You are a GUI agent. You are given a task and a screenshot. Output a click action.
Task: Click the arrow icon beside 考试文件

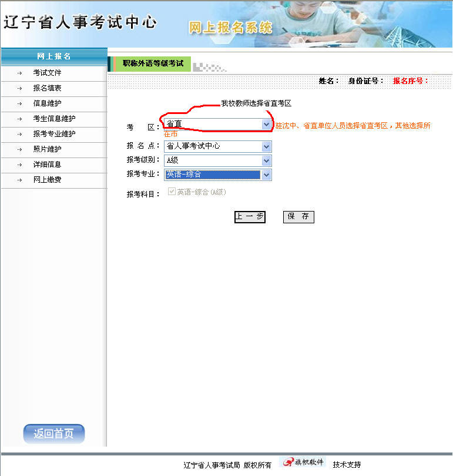click(x=19, y=73)
